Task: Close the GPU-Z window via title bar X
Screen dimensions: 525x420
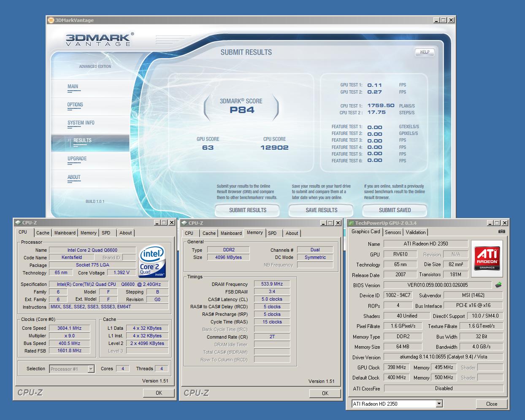Action: click(505, 223)
